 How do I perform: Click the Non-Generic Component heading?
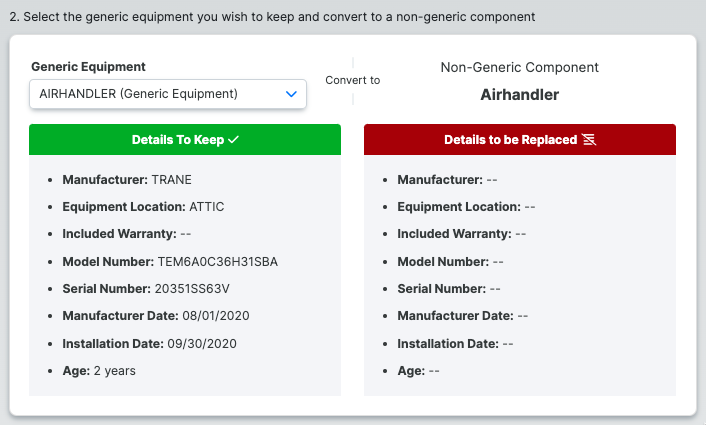[520, 67]
